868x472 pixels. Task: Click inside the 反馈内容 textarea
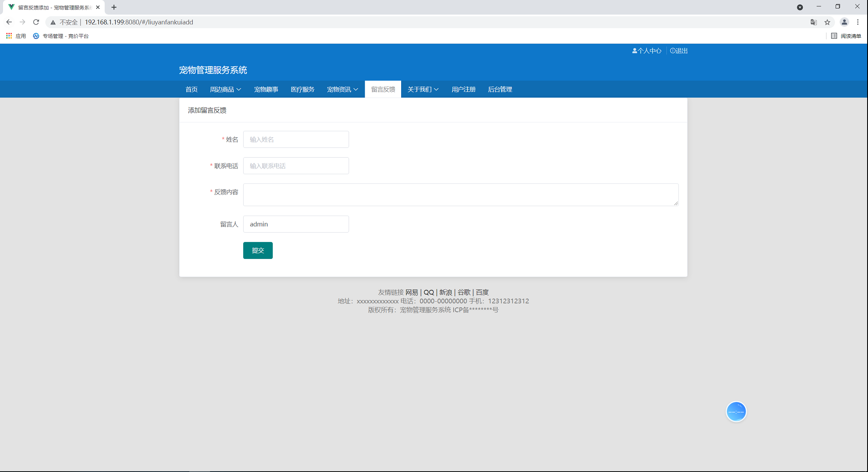[460, 194]
